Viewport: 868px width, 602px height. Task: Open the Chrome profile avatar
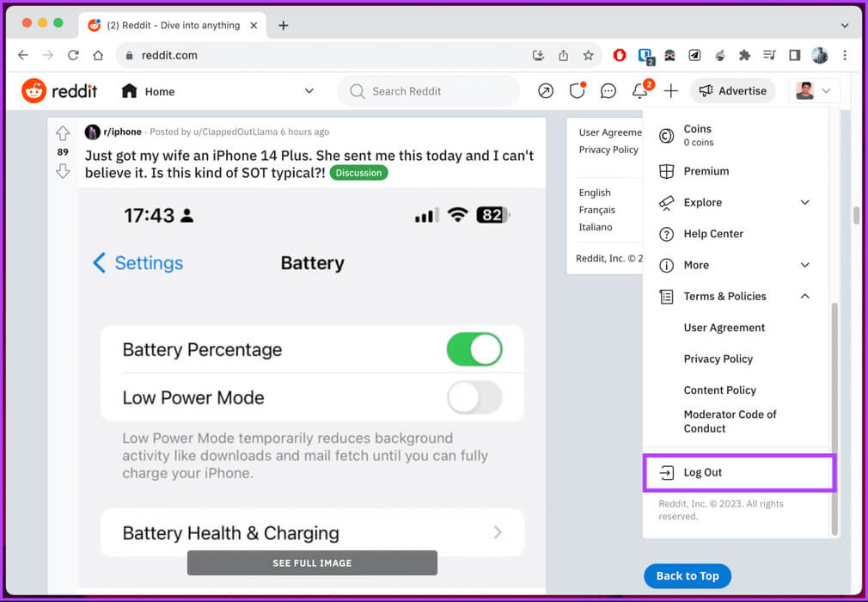[820, 55]
